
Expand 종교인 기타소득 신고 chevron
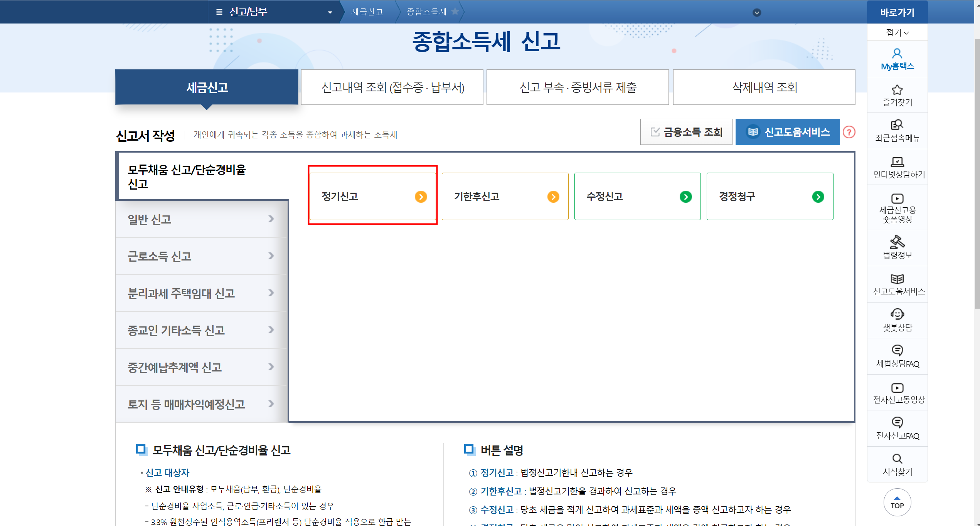coord(271,330)
